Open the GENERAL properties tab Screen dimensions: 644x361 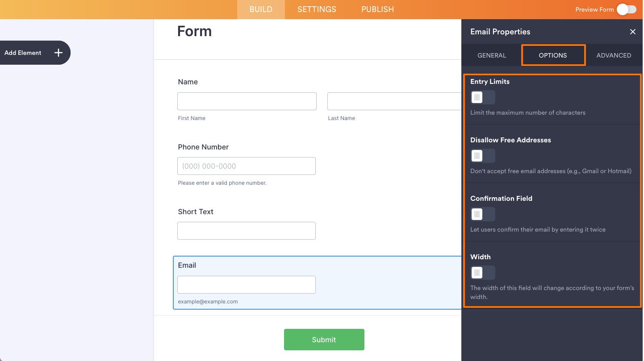coord(492,55)
